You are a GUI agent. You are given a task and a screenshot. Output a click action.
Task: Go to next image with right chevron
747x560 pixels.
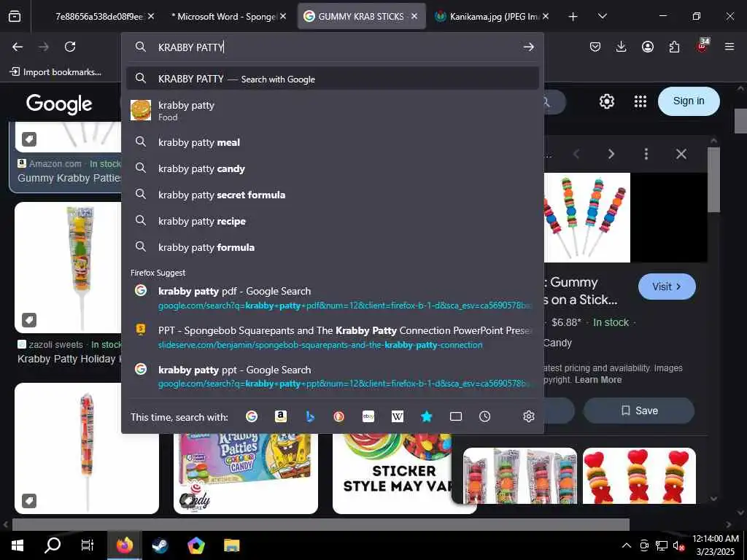[611, 154]
